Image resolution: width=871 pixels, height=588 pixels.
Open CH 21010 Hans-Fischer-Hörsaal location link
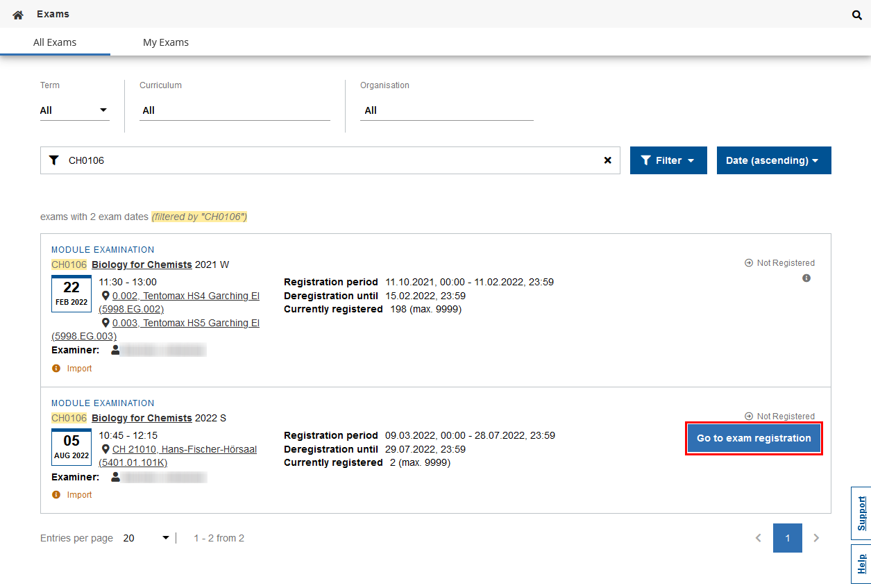pos(184,450)
